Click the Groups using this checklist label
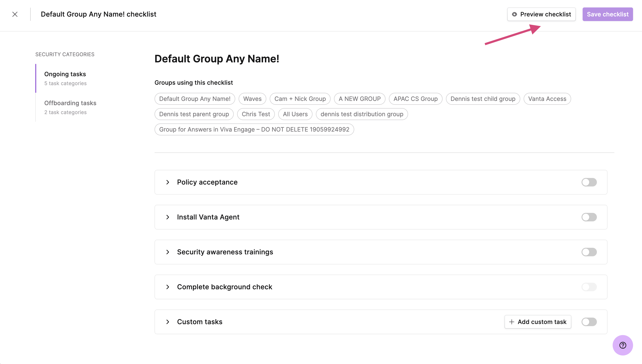The height and width of the screenshot is (364, 642). point(193,83)
